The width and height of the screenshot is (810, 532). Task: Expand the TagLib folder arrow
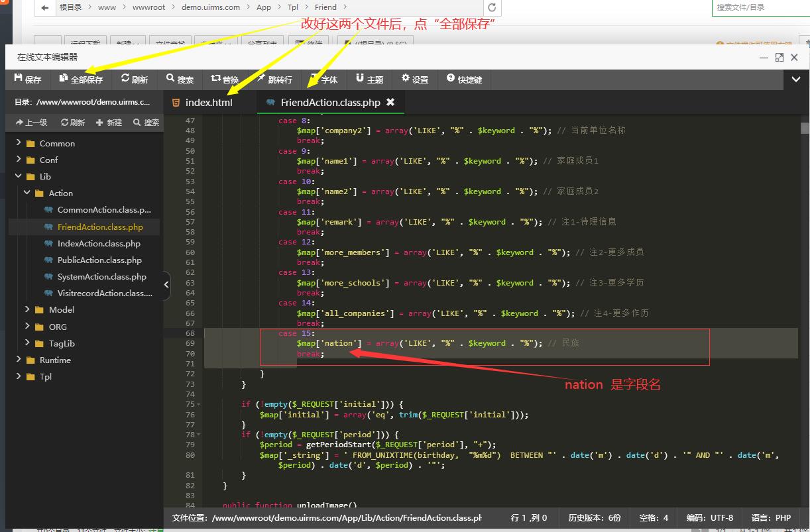[x=27, y=343]
